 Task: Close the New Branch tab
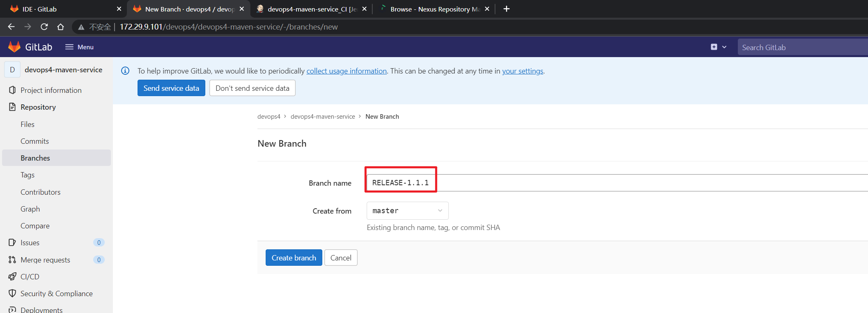tap(242, 9)
